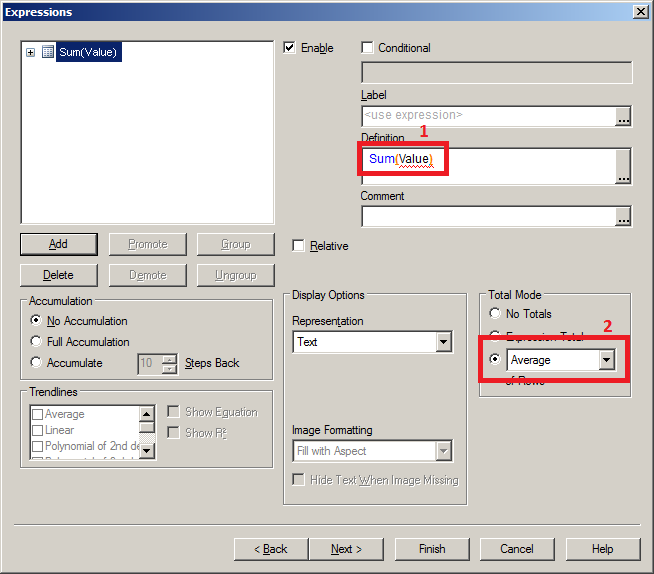This screenshot has width=654, height=574.
Task: Toggle the Show R² checkbox
Action: tap(173, 433)
